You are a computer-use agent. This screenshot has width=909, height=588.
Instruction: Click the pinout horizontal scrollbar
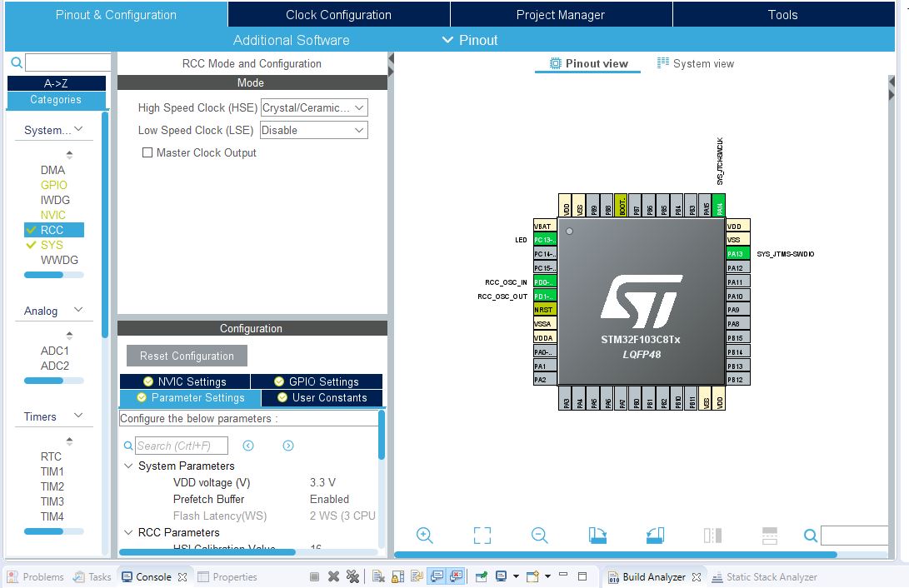tap(615, 555)
